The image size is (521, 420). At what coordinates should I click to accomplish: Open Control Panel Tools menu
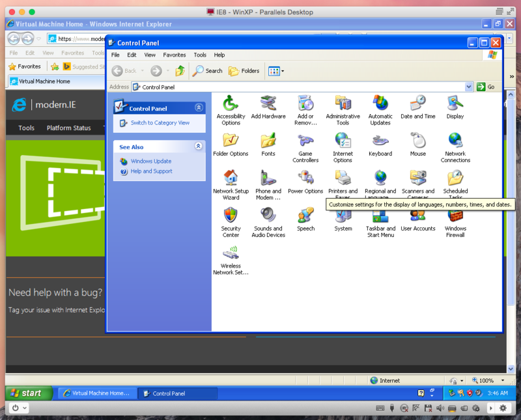pos(200,55)
